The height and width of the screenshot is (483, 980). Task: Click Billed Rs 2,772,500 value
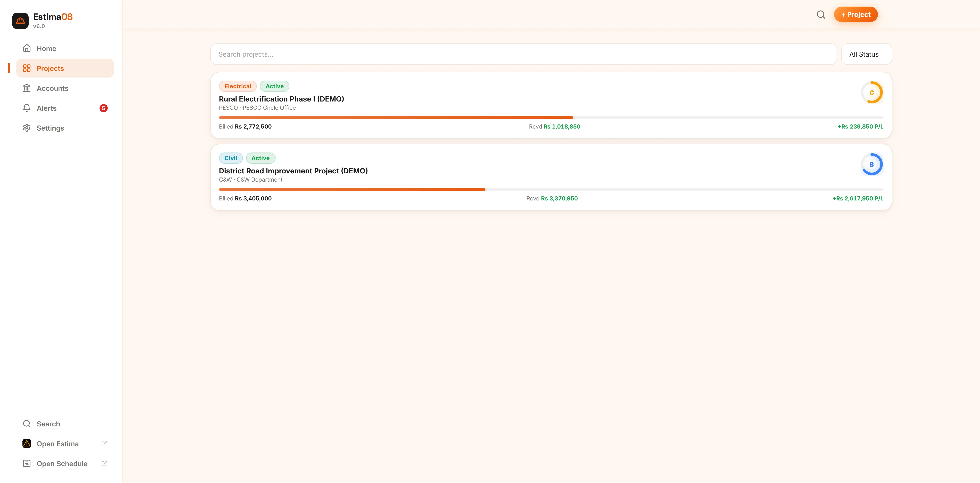[245, 126]
